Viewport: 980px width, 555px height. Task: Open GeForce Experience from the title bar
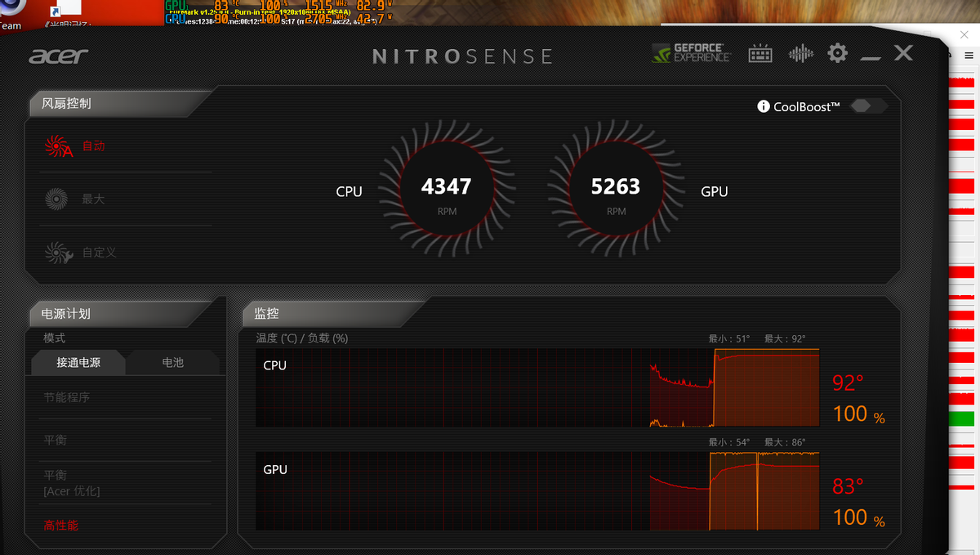click(692, 54)
